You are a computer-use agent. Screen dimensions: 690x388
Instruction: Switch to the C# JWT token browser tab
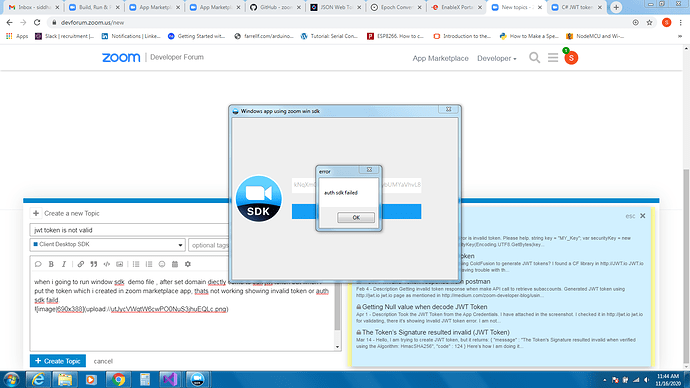tap(576, 7)
